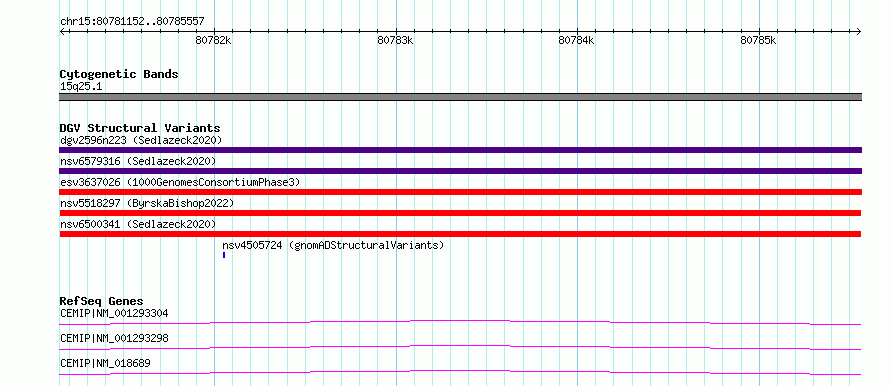
Task: Click the 80785k ruler tick label
Action: 759,40
